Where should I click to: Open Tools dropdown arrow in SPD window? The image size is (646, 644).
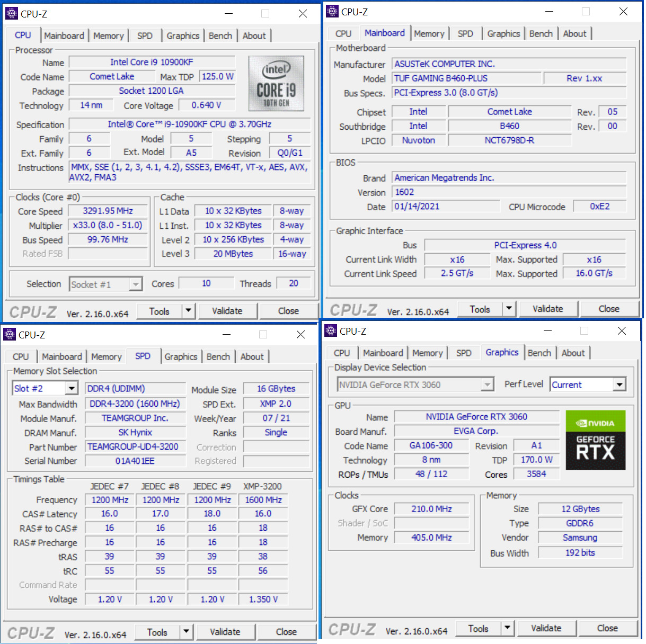click(186, 632)
